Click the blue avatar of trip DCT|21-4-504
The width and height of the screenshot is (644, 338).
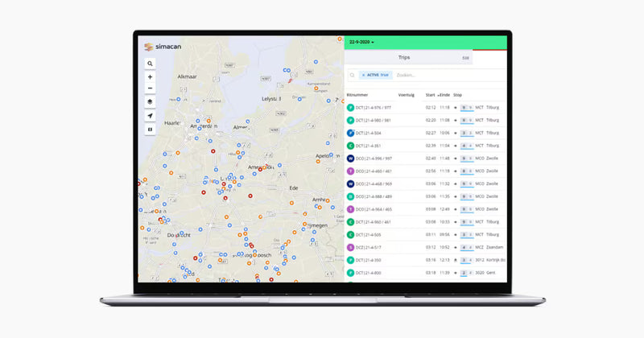350,133
